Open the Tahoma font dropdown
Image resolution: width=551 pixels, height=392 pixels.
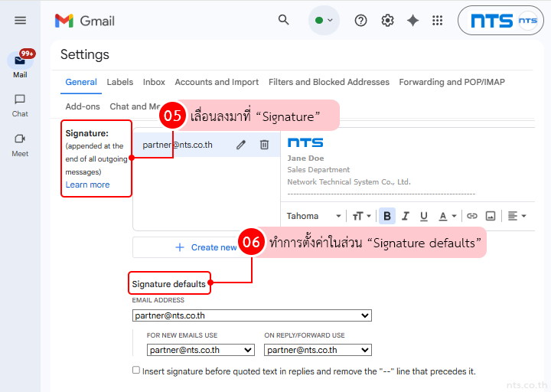click(314, 216)
